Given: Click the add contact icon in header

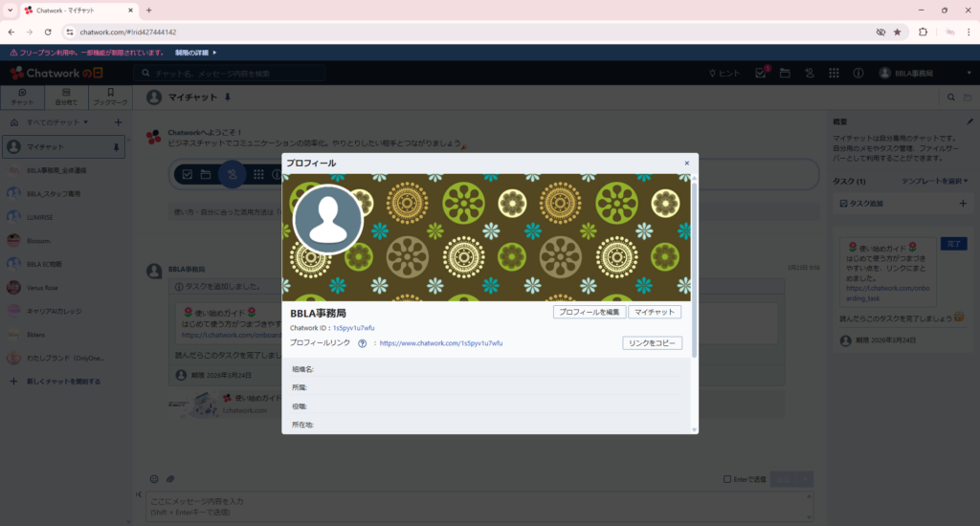Looking at the screenshot, I should pos(810,73).
